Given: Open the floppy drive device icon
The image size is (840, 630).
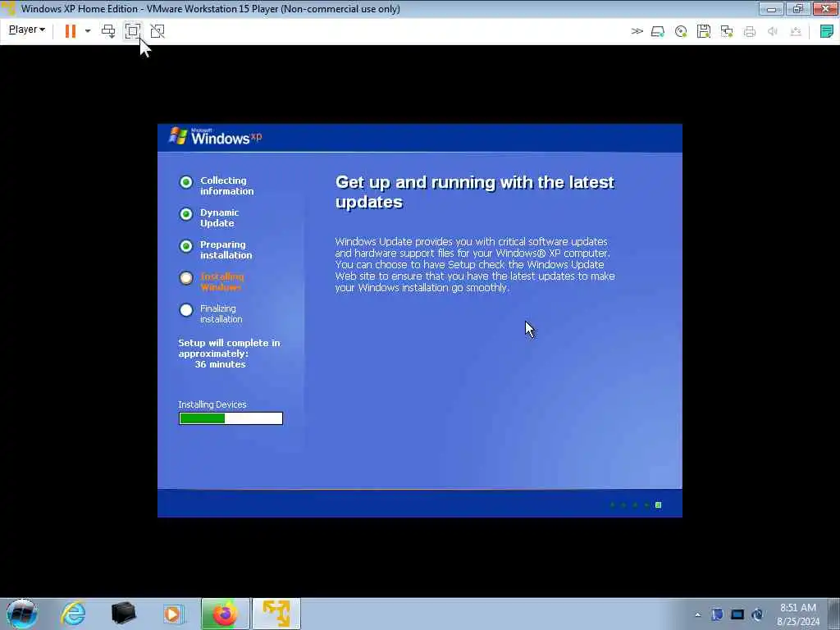Looking at the screenshot, I should point(704,32).
